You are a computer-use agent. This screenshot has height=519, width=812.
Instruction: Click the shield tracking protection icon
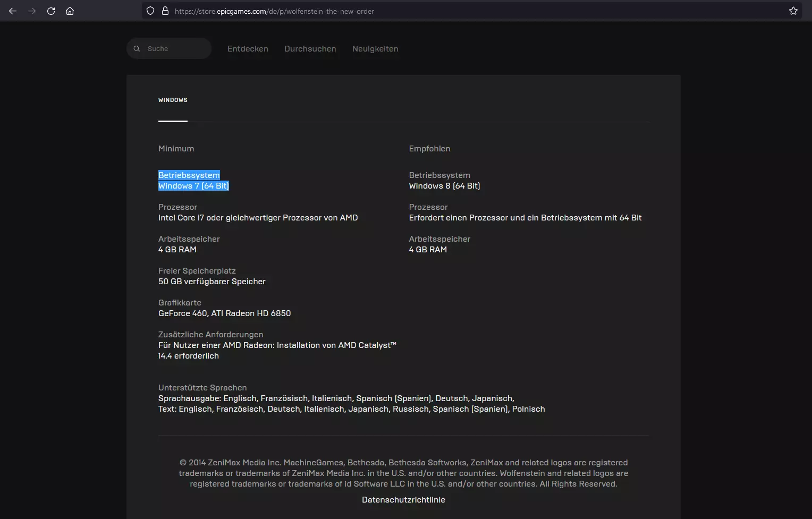[x=150, y=11]
